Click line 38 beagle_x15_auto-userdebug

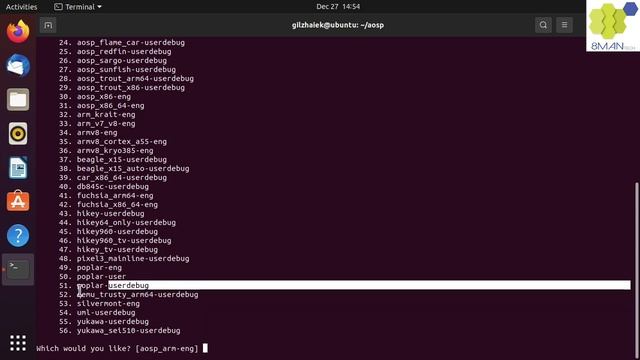click(x=124, y=168)
